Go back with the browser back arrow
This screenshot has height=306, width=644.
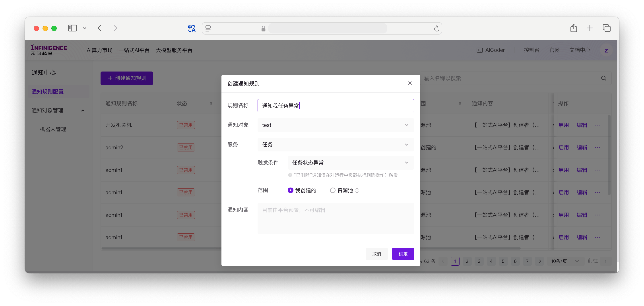(x=100, y=28)
